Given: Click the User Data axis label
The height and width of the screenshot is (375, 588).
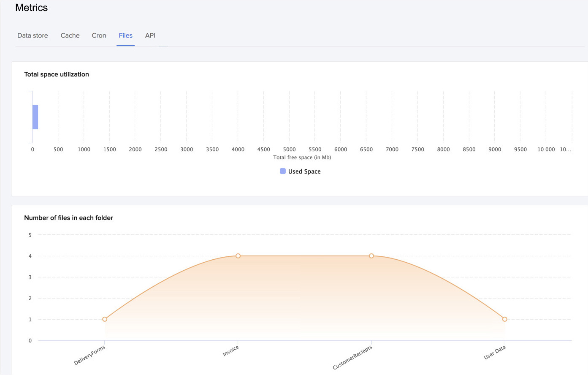Looking at the screenshot, I should [495, 353].
